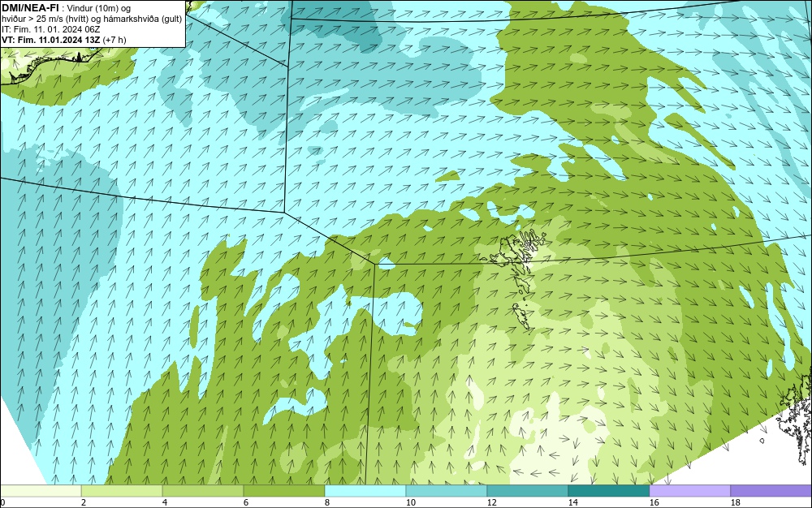Click the "VT: Fim. 11.01.2024 13Z" valid time line

tap(63, 40)
